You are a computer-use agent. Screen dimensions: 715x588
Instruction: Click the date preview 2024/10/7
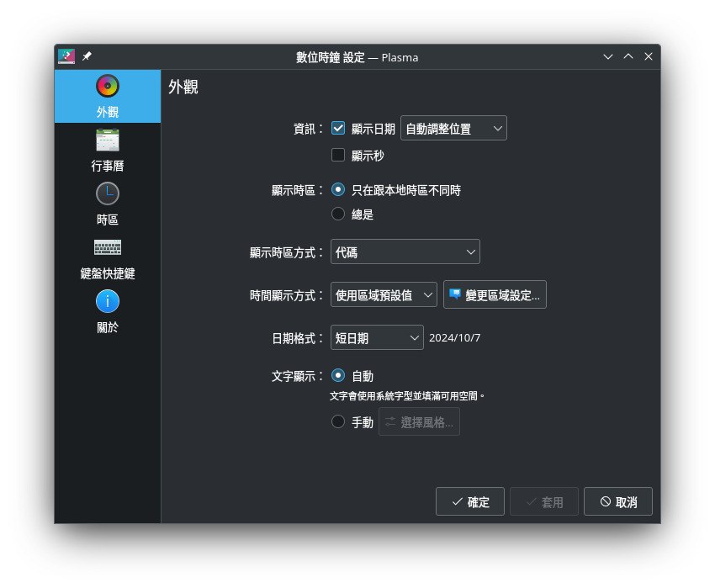pyautogui.click(x=454, y=337)
